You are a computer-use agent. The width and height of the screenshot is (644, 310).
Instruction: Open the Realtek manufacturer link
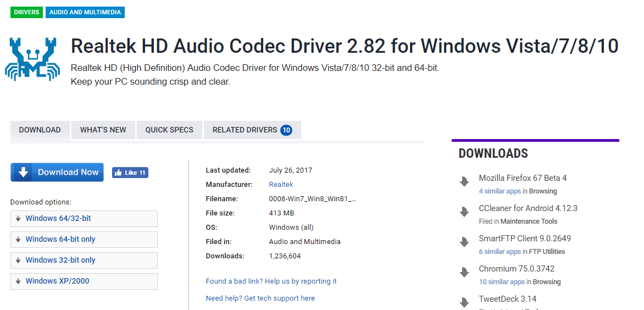(x=281, y=185)
